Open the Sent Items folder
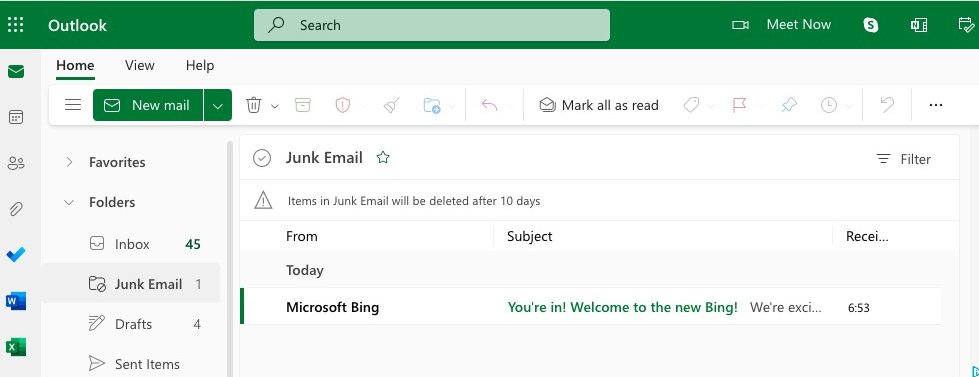The width and height of the screenshot is (979, 377). (x=132, y=364)
